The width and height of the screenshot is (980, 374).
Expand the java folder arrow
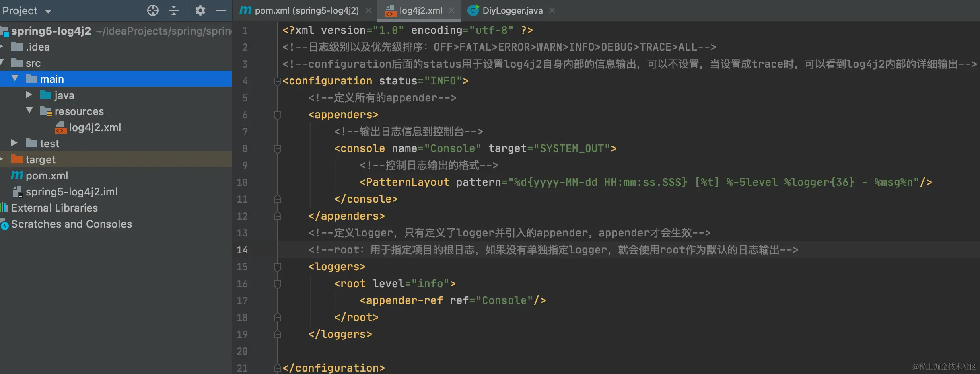click(x=29, y=95)
